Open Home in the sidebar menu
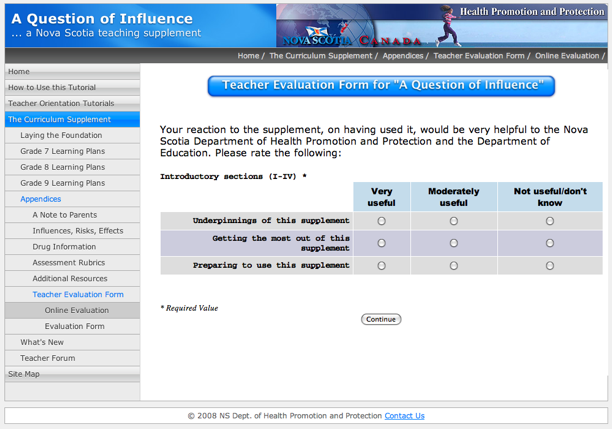Viewport: 612px width, 429px height. [19, 72]
